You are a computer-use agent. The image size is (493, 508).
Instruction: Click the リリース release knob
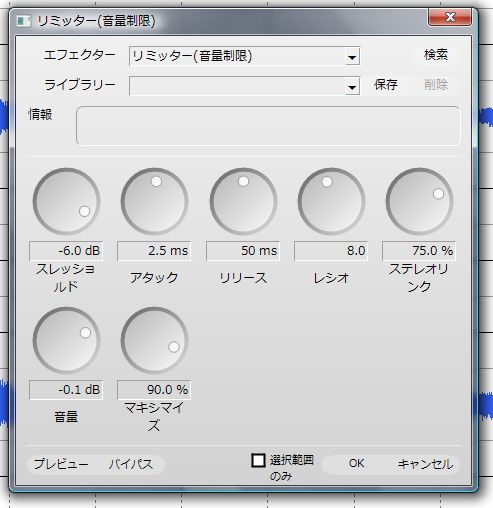(x=243, y=201)
